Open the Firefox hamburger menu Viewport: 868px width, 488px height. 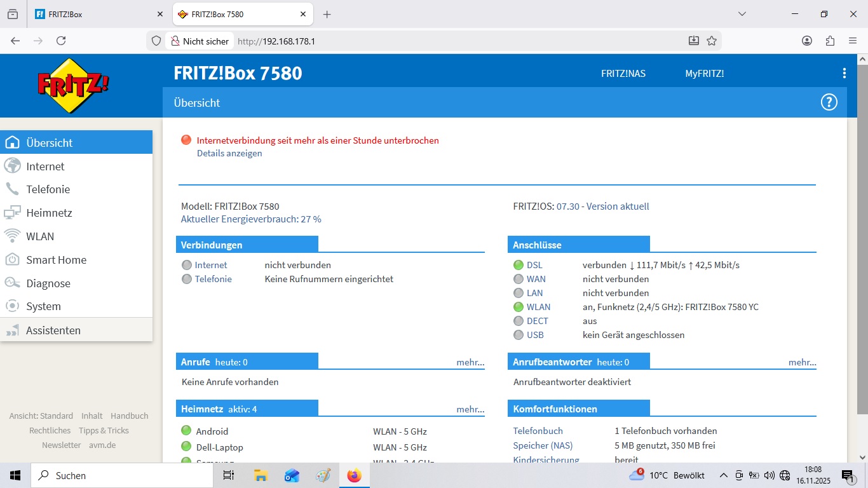pyautogui.click(x=853, y=41)
